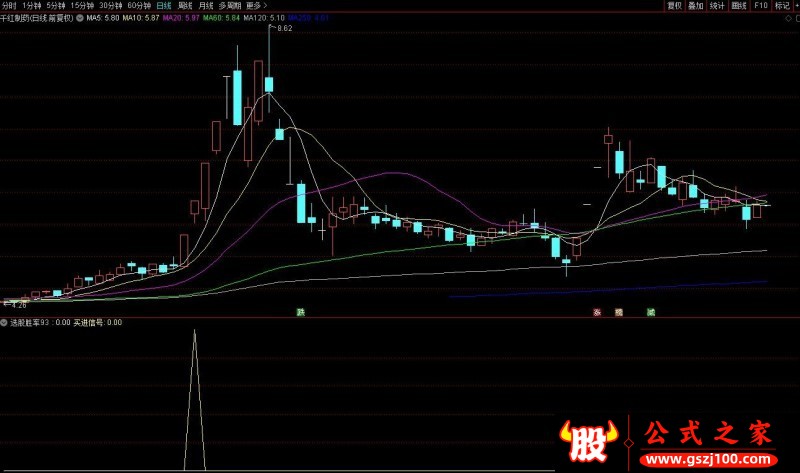This screenshot has width=800, height=473.
Task: Click the MA120: 5.10 label
Action: click(x=264, y=18)
